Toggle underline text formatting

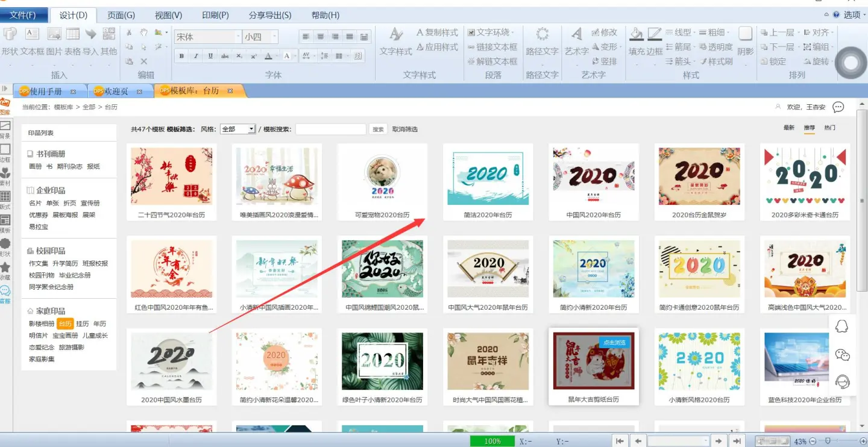coord(210,56)
